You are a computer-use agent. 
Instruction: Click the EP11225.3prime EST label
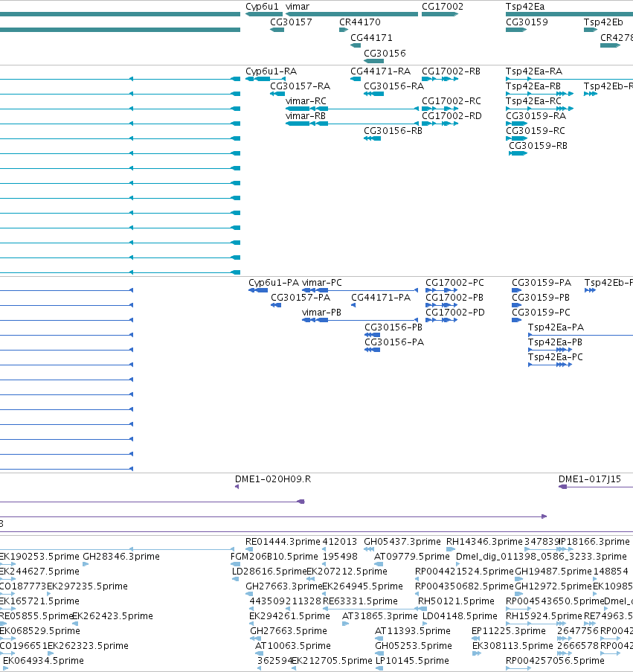click(x=508, y=631)
